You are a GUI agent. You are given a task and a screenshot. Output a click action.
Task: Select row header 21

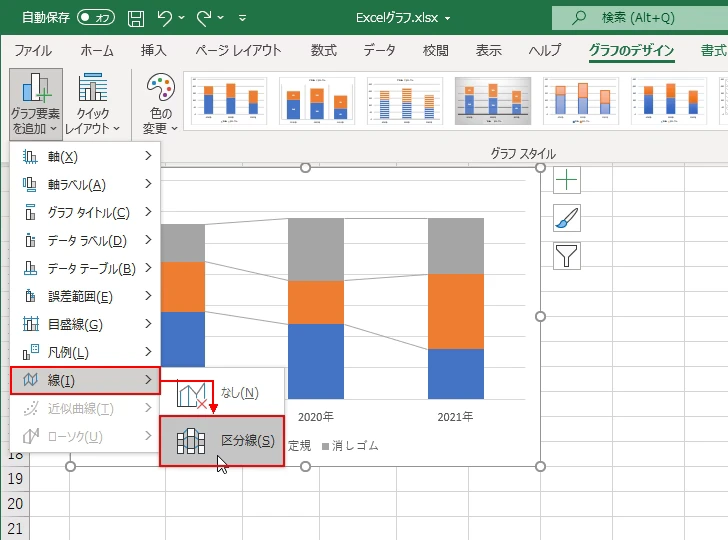pyautogui.click(x=15, y=528)
